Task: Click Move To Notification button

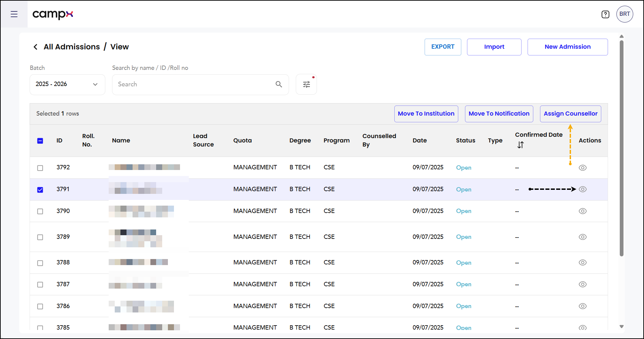Action: 499,114
